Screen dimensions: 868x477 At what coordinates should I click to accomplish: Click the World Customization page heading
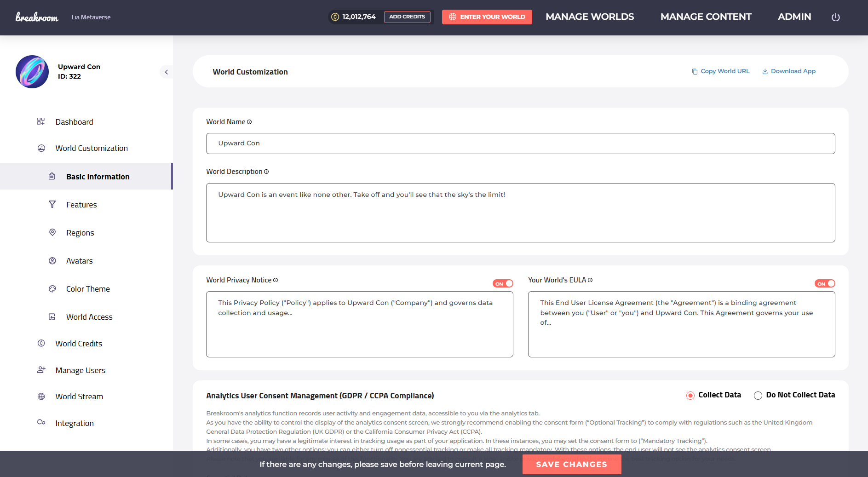click(250, 72)
